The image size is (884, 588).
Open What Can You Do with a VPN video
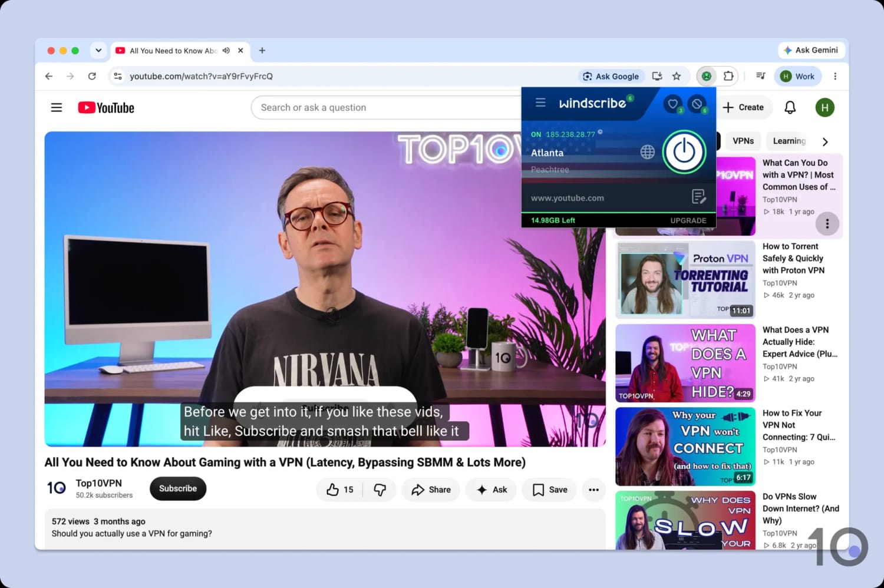click(799, 174)
